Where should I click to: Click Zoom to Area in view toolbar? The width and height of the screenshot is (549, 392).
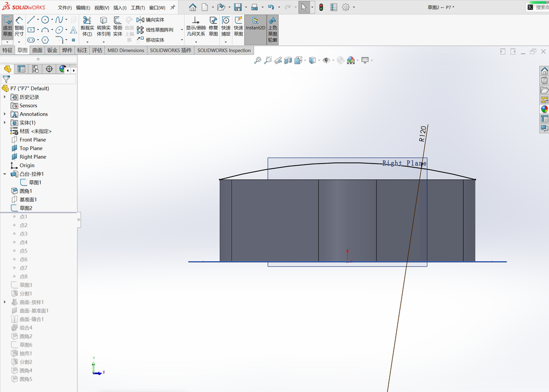pyautogui.click(x=268, y=60)
